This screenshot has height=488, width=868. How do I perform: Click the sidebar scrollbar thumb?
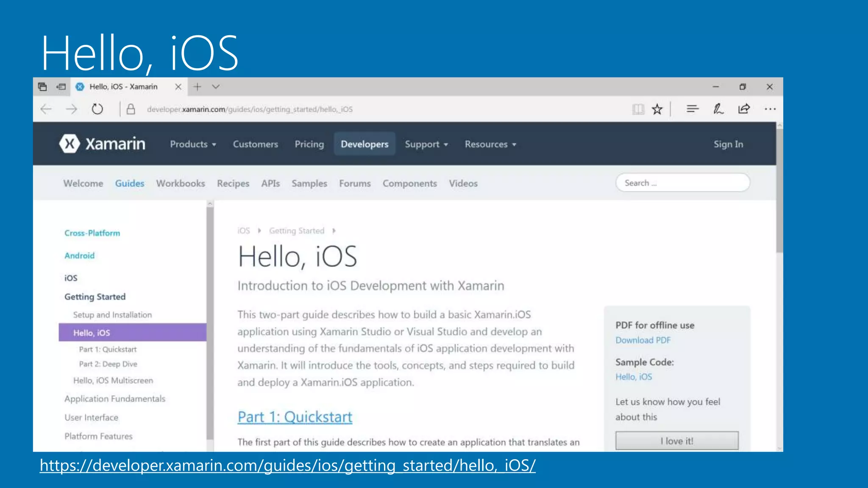click(210, 323)
